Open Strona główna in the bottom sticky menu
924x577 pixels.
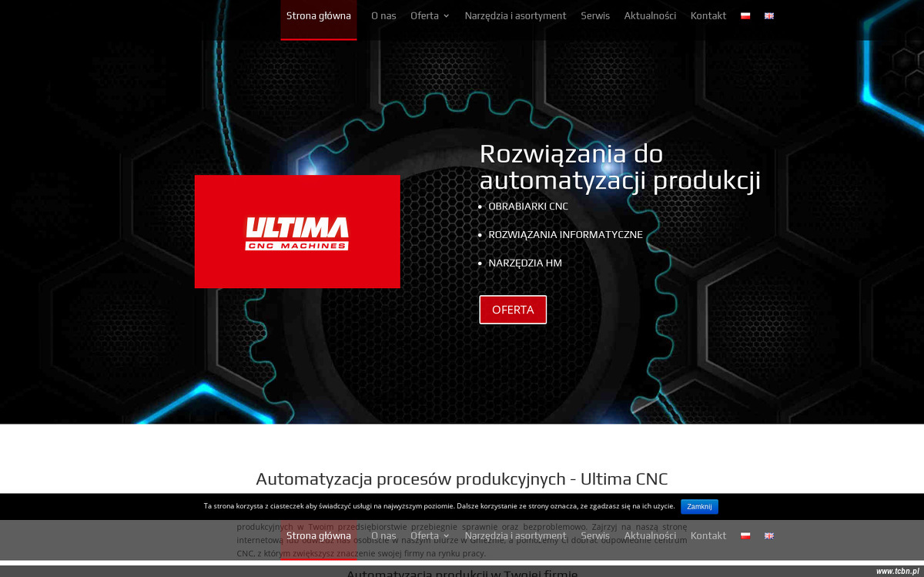(319, 535)
